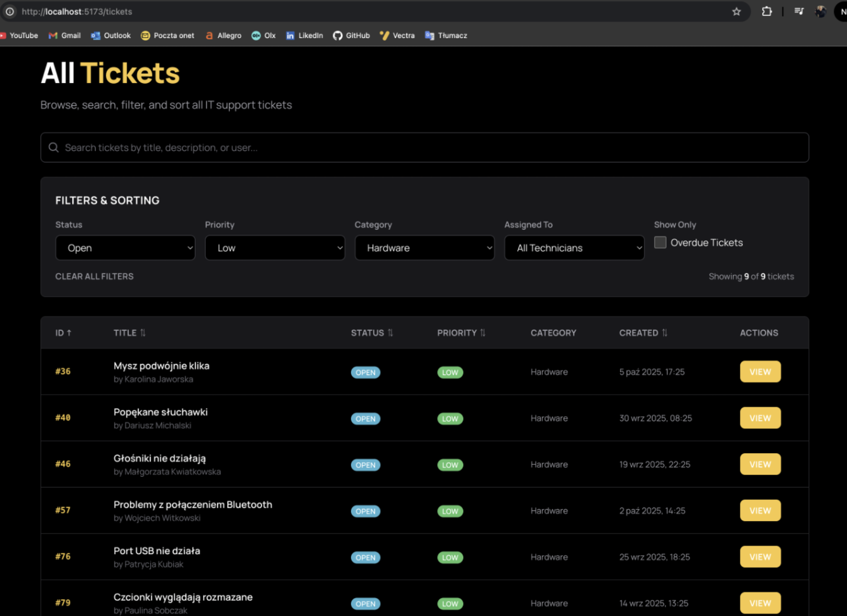Focus the ticket search input field

424,148
